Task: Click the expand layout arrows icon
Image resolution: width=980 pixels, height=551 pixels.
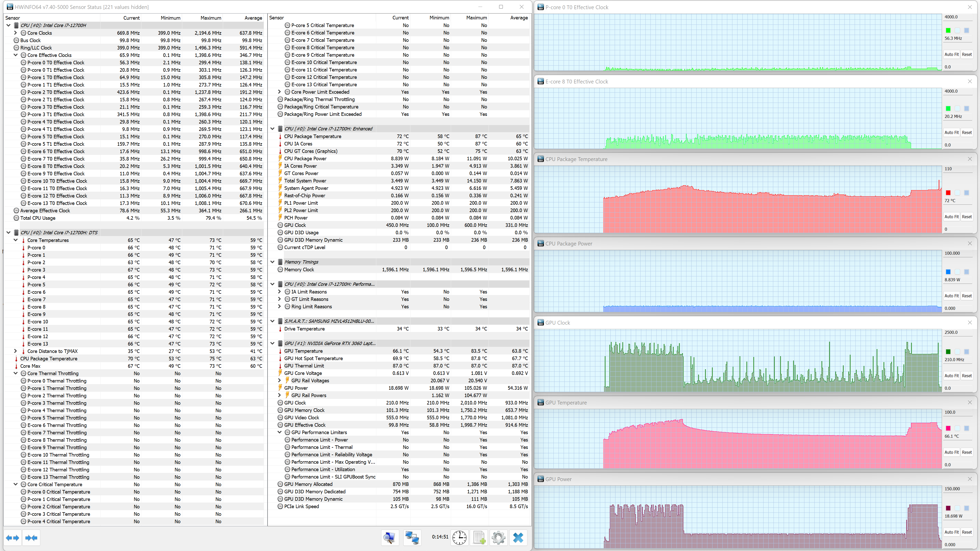Action: point(13,538)
